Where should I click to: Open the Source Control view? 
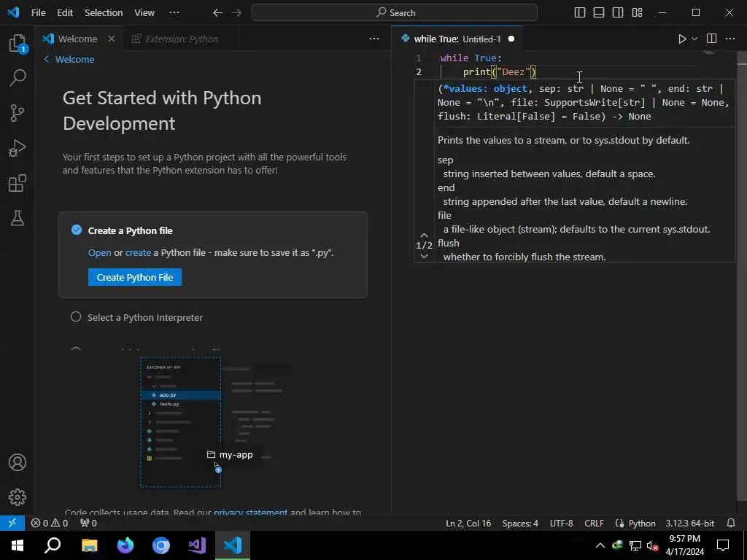(18, 113)
